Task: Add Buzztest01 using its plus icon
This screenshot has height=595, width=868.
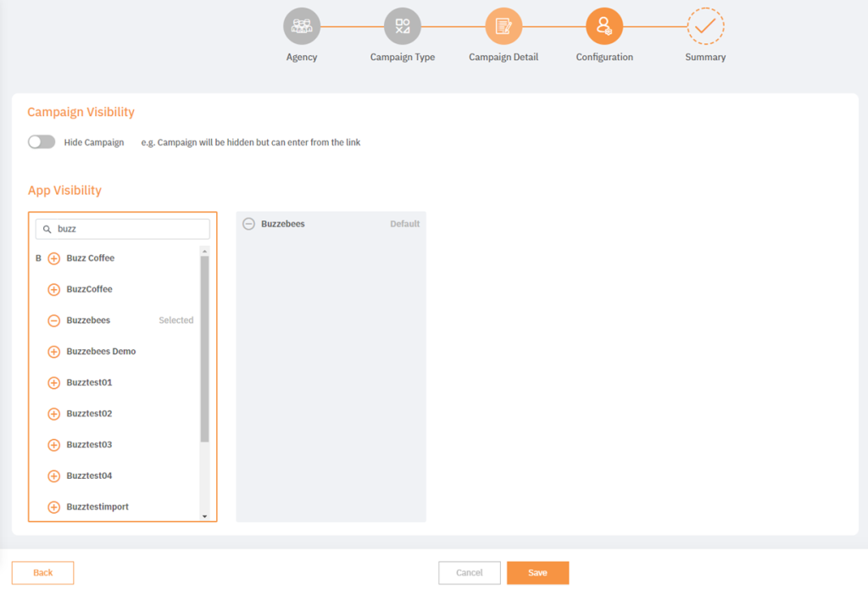Action: tap(53, 382)
